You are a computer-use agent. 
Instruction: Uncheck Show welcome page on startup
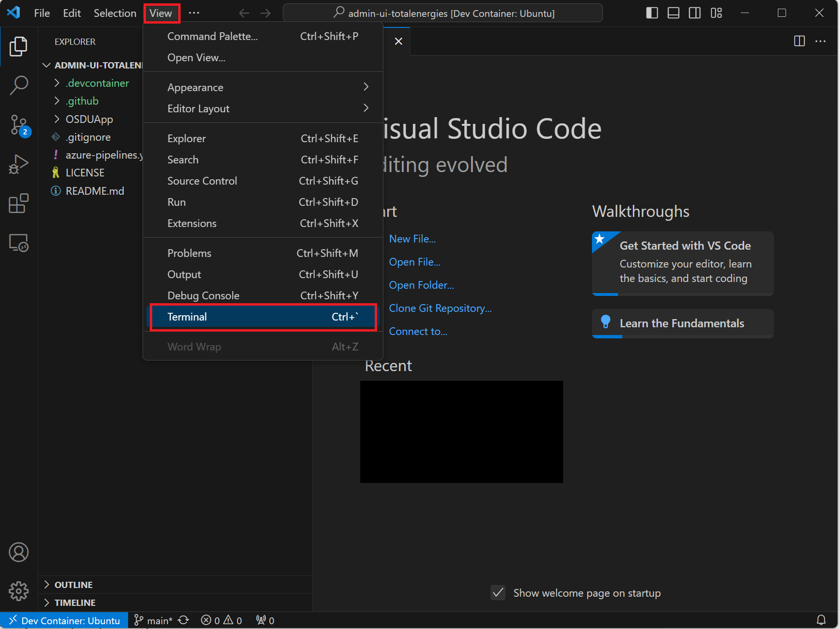click(498, 593)
